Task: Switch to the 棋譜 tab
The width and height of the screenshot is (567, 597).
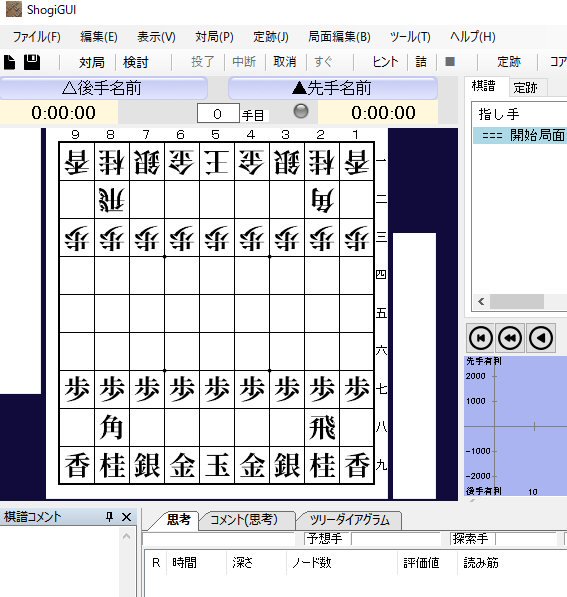Action: point(483,86)
